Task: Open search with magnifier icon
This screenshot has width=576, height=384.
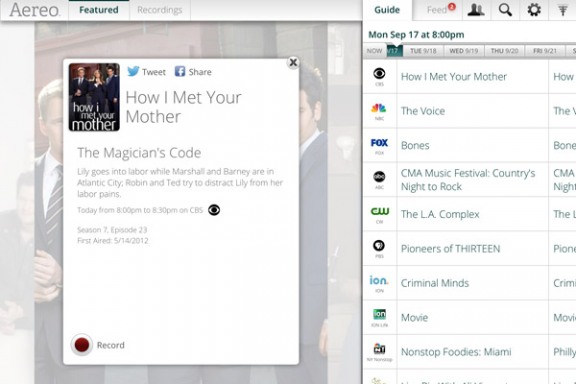Action: pyautogui.click(x=505, y=10)
